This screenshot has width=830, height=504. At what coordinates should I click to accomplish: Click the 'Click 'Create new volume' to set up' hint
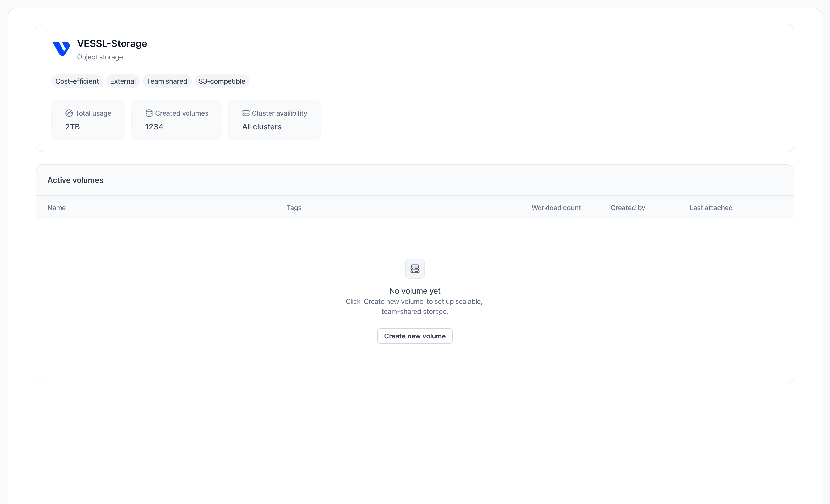pos(414,307)
